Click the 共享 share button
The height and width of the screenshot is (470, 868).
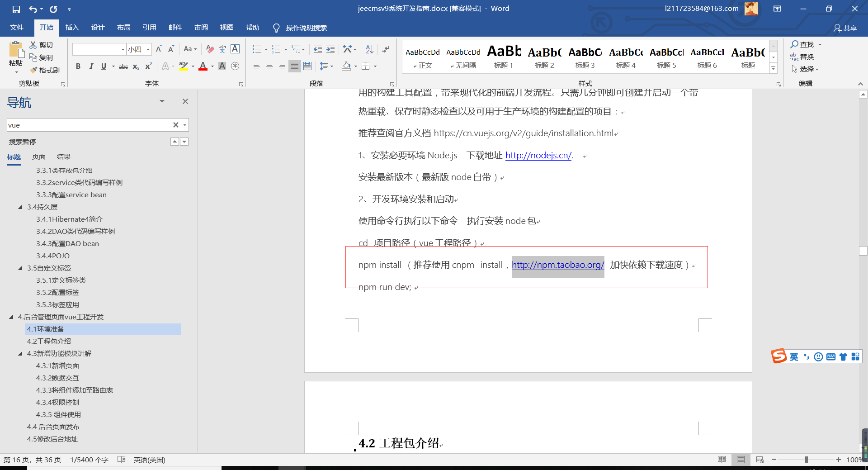tap(845, 28)
